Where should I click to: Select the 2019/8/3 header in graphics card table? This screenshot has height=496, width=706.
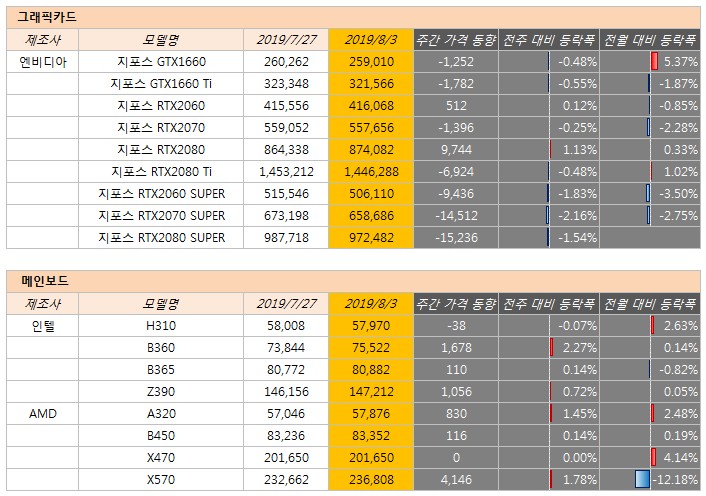(371, 40)
